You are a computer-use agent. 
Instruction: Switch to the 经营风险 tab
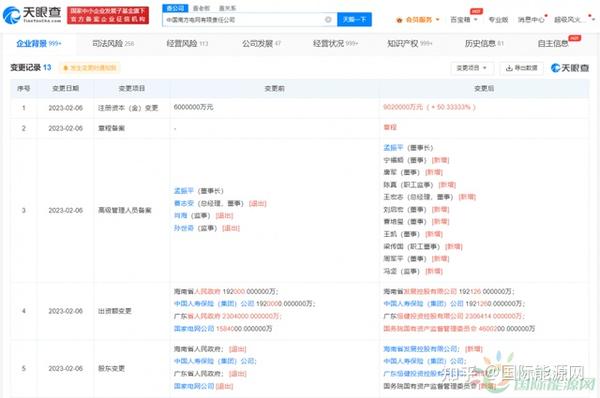coord(187,44)
